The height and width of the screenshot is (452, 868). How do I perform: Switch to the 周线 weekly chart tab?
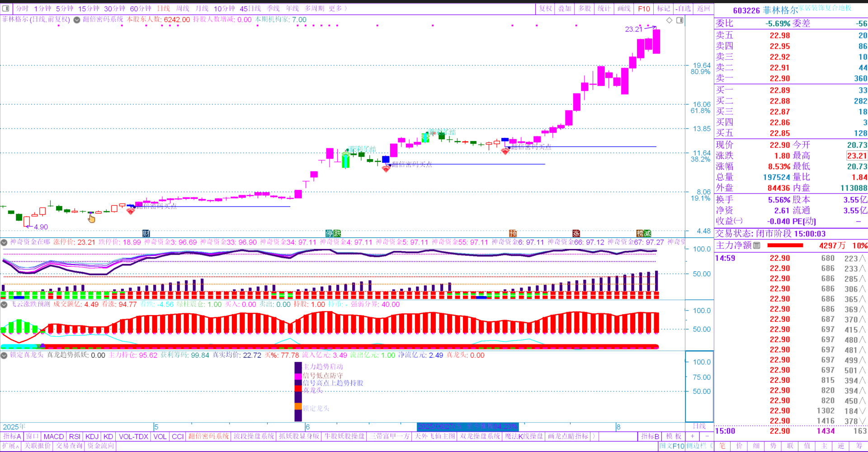[x=183, y=8]
